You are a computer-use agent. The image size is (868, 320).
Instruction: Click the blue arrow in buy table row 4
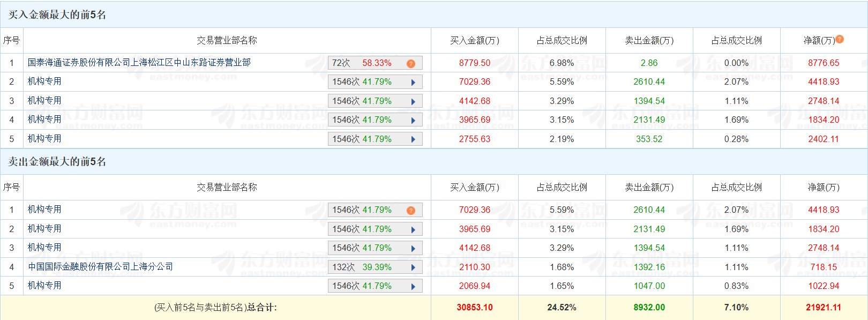[x=413, y=121]
